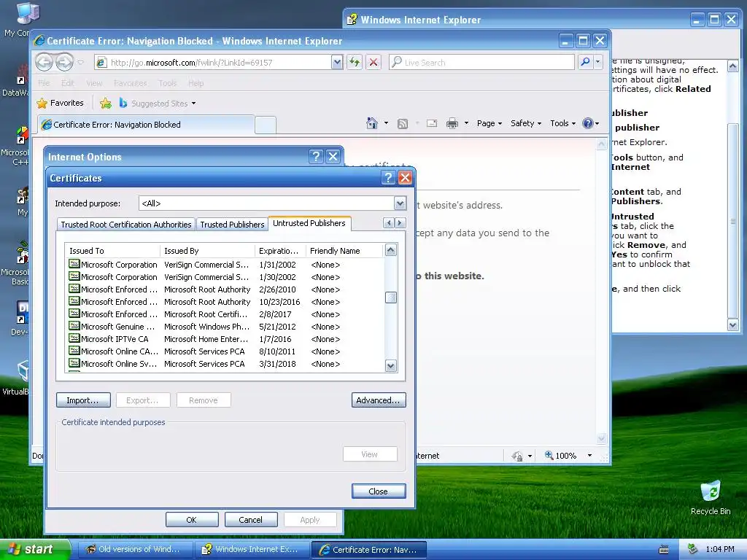This screenshot has width=747, height=560.
Task: Open the Favorites star button
Action: (x=60, y=103)
